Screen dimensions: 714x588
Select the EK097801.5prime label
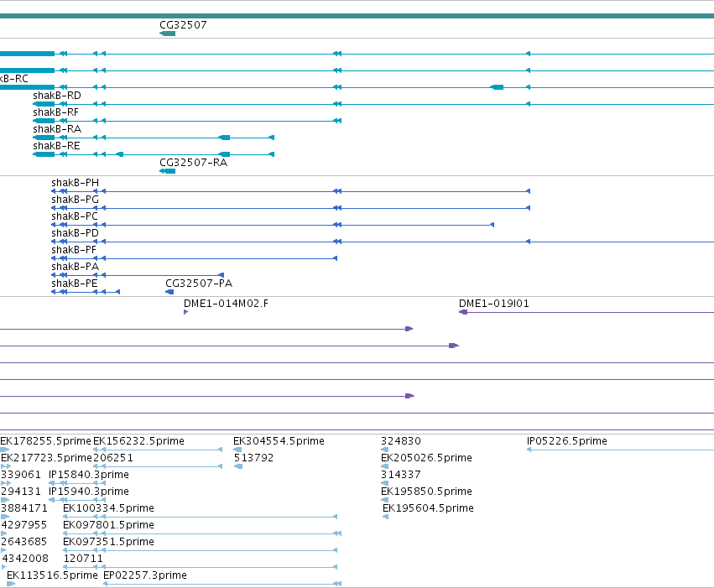click(x=108, y=525)
